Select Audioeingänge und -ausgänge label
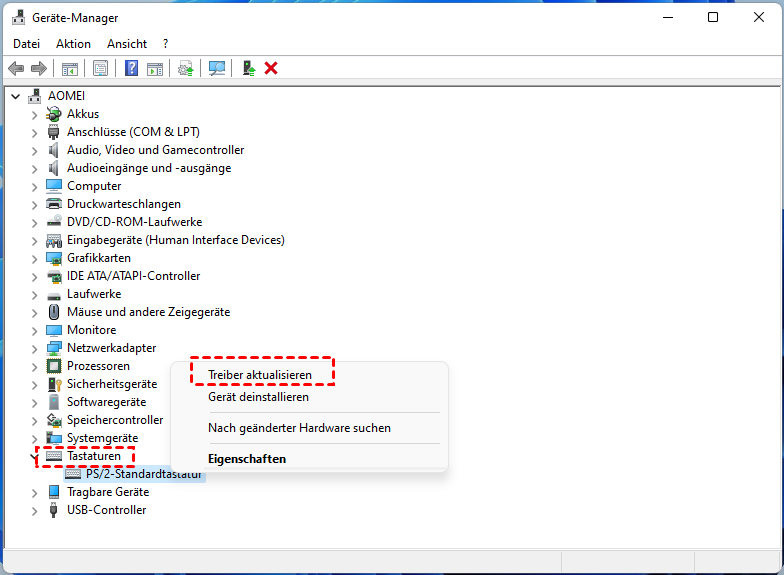The height and width of the screenshot is (575, 784). (149, 168)
